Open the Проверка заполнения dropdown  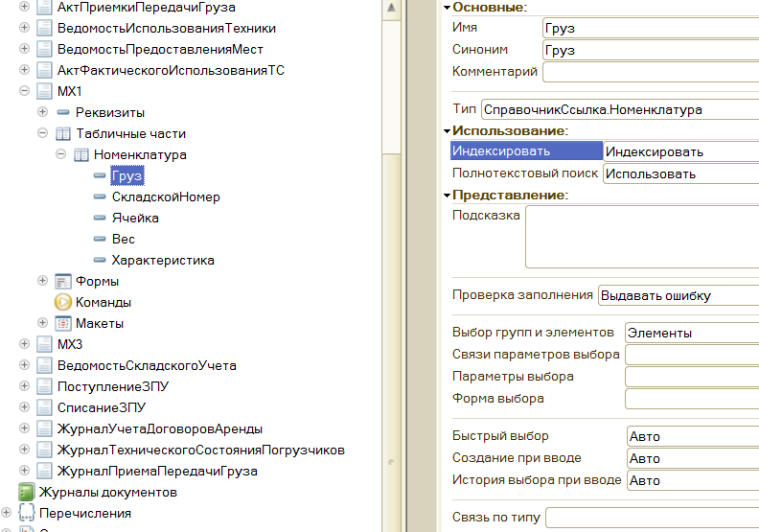(x=678, y=295)
